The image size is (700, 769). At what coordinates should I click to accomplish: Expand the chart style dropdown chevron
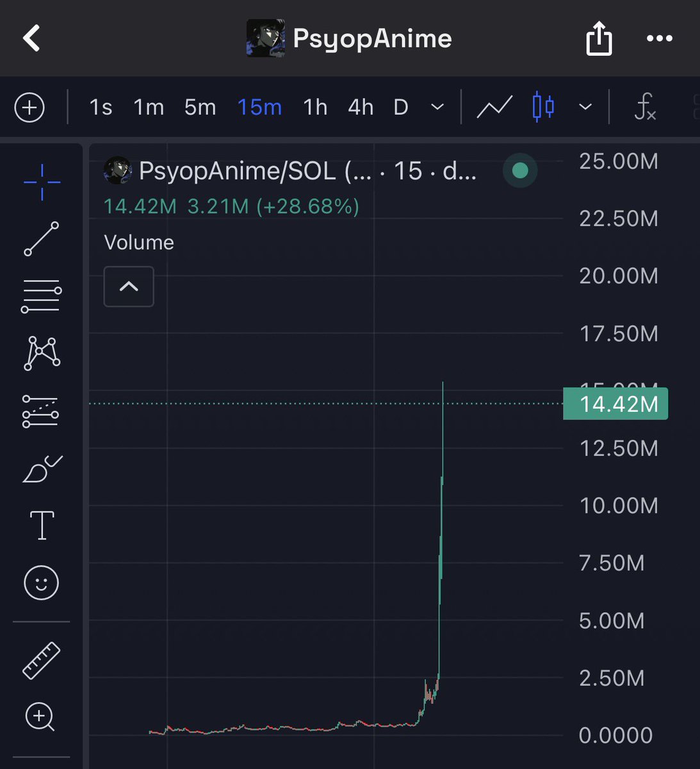(585, 107)
